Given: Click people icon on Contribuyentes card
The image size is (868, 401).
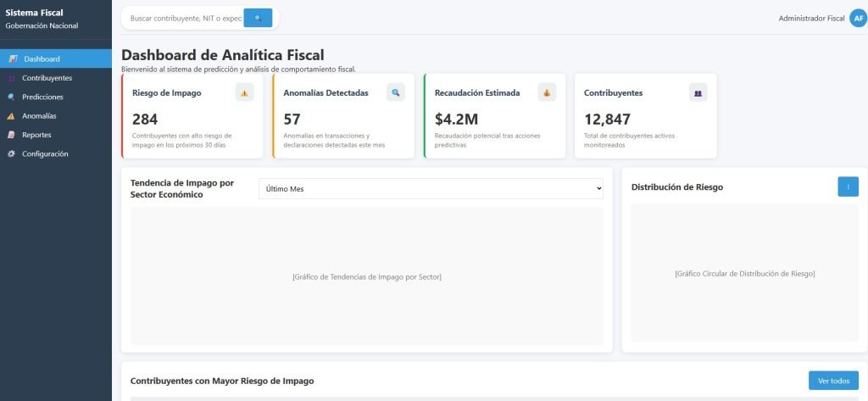Looking at the screenshot, I should (698, 93).
